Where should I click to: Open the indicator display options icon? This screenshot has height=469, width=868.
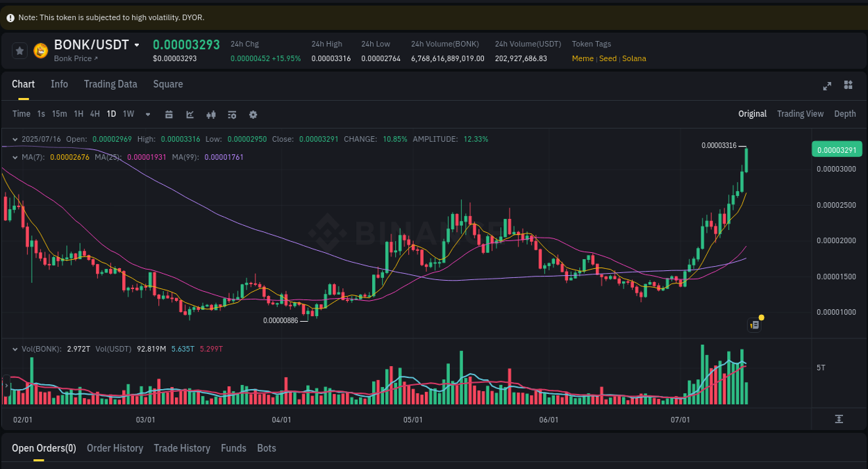[x=232, y=114]
